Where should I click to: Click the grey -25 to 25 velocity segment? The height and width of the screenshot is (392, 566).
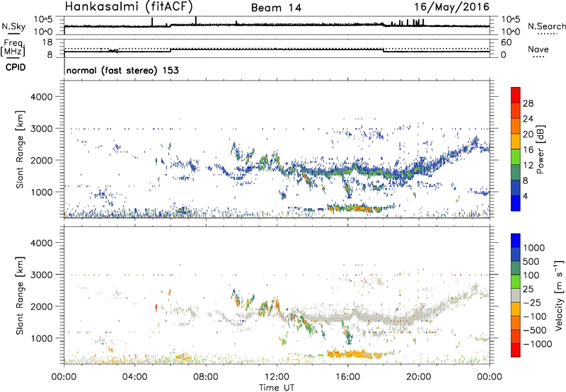[x=516, y=296]
